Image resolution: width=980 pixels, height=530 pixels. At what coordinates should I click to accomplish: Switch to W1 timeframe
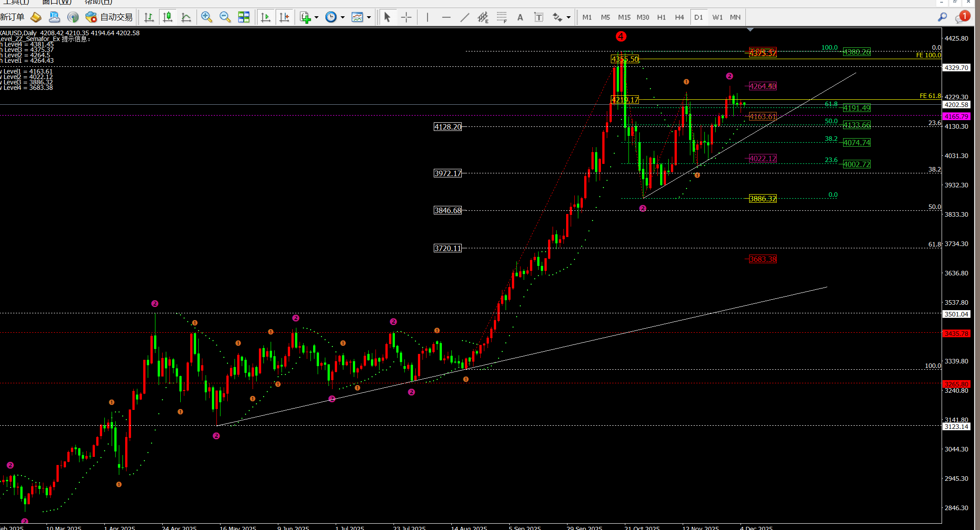click(717, 17)
